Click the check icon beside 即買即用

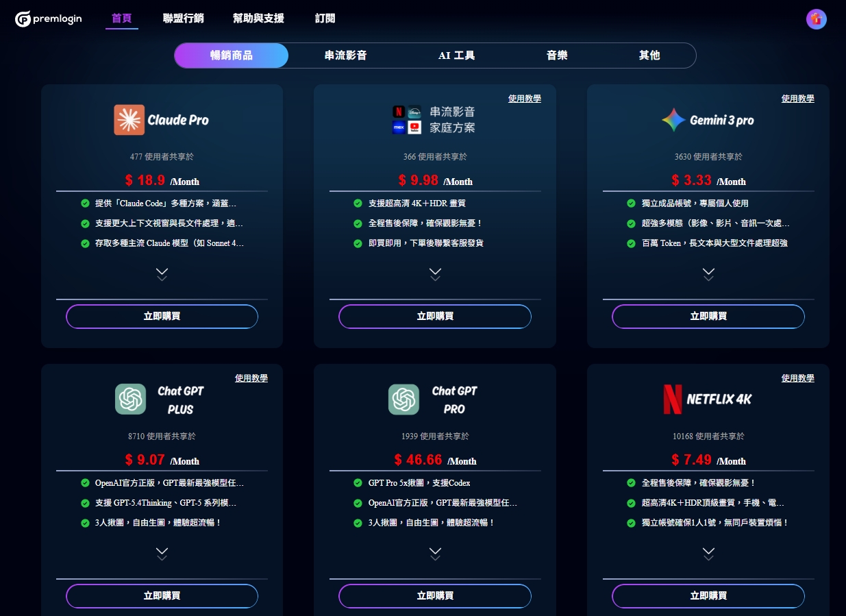point(358,243)
